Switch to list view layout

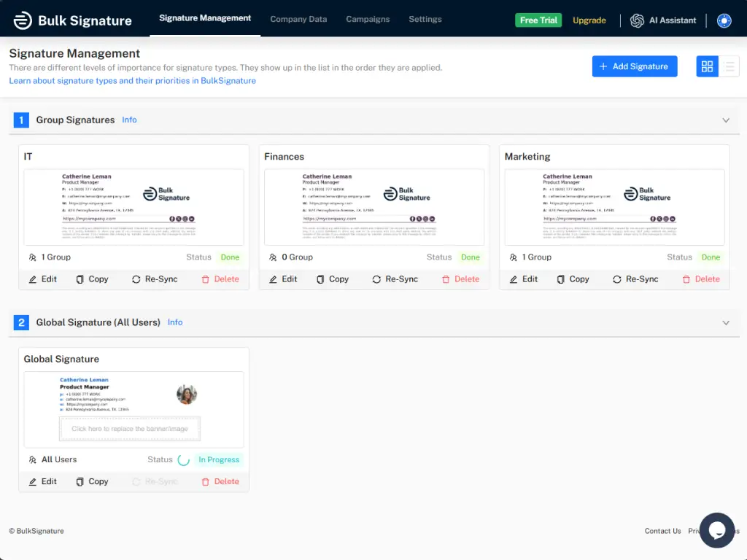[x=729, y=66]
